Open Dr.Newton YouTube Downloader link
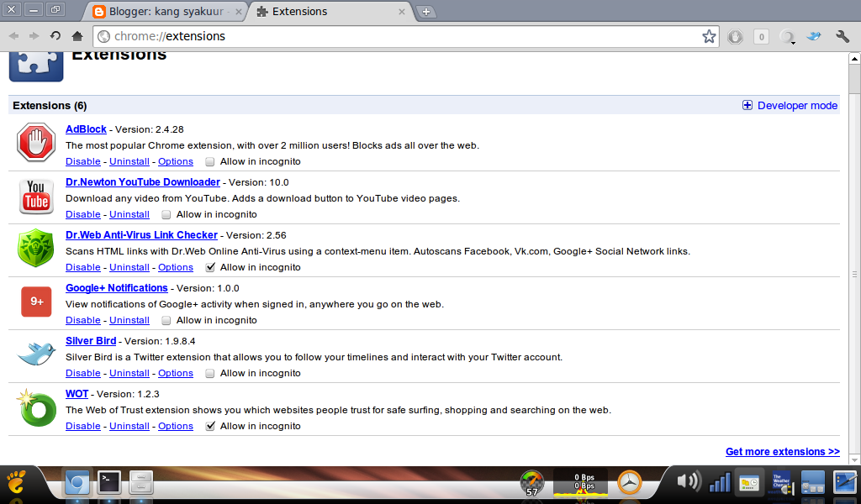 click(x=143, y=182)
